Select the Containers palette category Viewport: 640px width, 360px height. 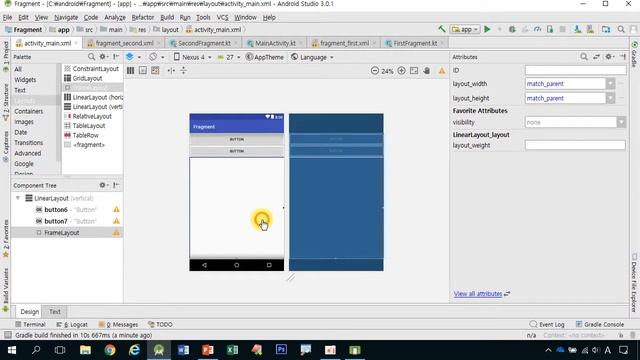pos(28,111)
